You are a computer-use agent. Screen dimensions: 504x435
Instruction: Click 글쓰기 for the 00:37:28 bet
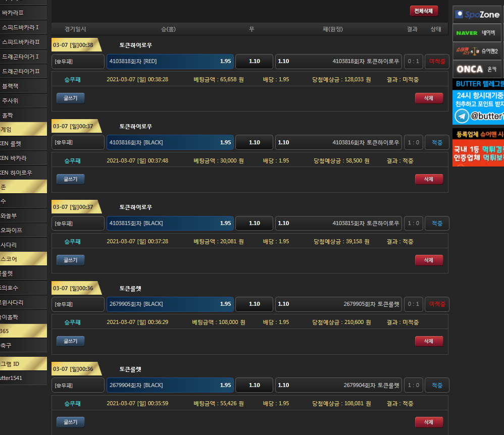70,260
